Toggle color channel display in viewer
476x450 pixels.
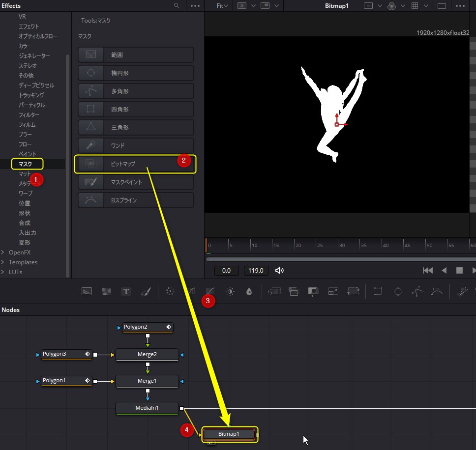(391, 6)
